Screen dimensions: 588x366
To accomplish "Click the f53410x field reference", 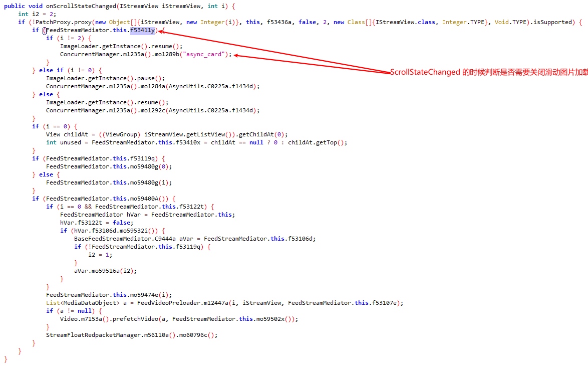I will (x=190, y=142).
